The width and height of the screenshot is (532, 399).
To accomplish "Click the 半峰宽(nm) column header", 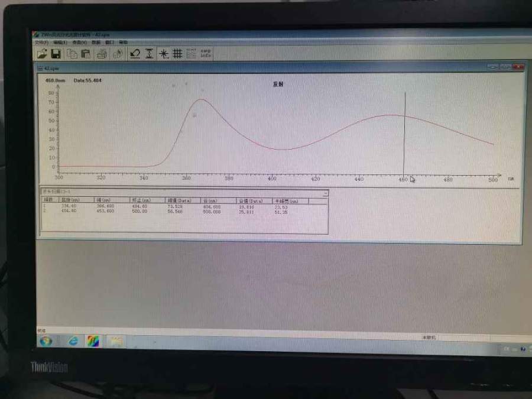I will (x=290, y=201).
